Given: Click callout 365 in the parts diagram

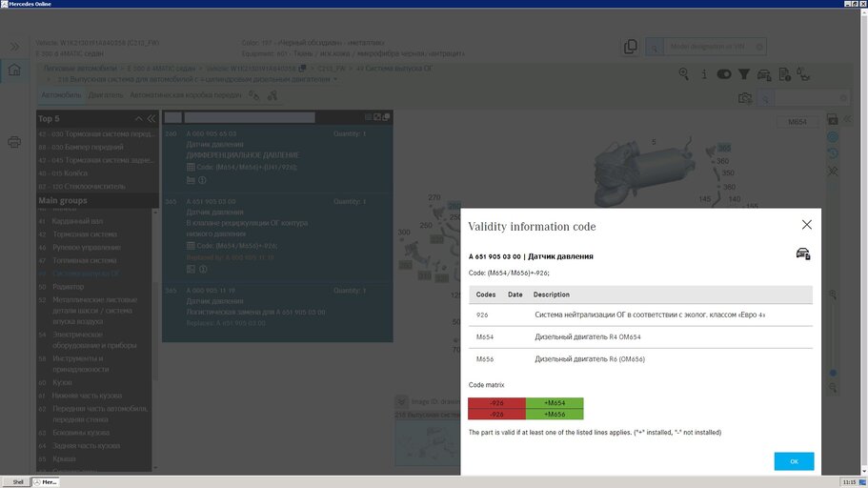Looking at the screenshot, I should [725, 148].
